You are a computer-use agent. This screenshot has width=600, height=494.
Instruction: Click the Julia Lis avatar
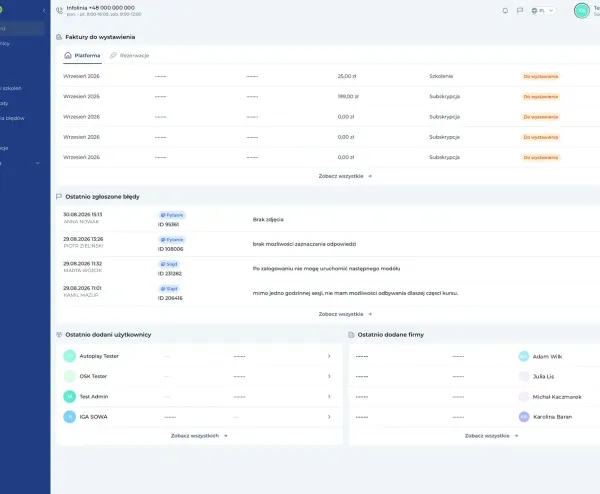[524, 377]
